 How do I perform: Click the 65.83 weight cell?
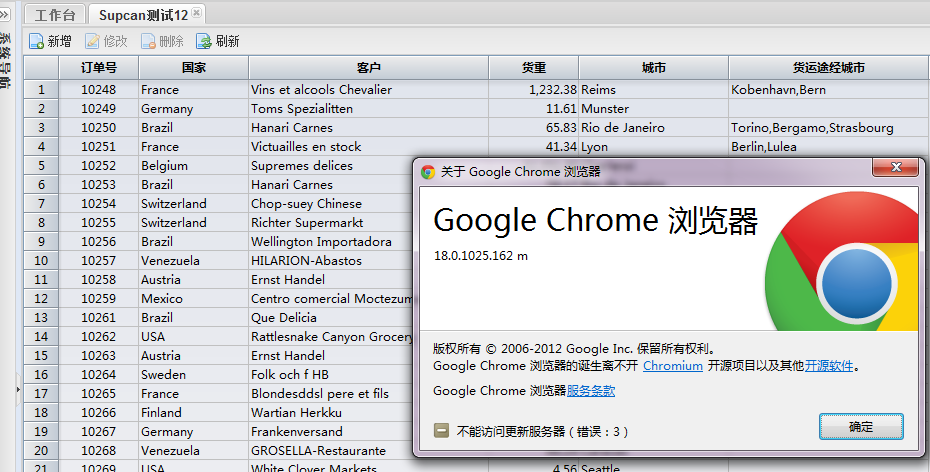534,127
